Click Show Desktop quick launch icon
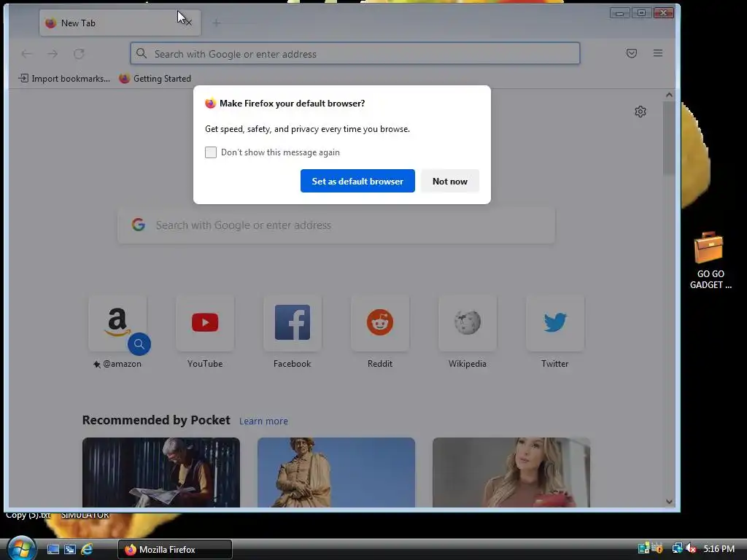The height and width of the screenshot is (560, 747). [x=53, y=550]
